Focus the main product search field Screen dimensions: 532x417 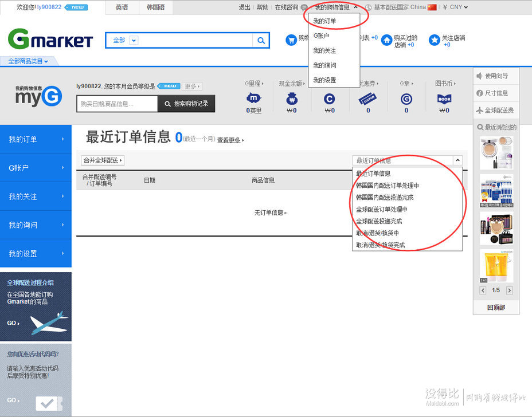point(195,40)
